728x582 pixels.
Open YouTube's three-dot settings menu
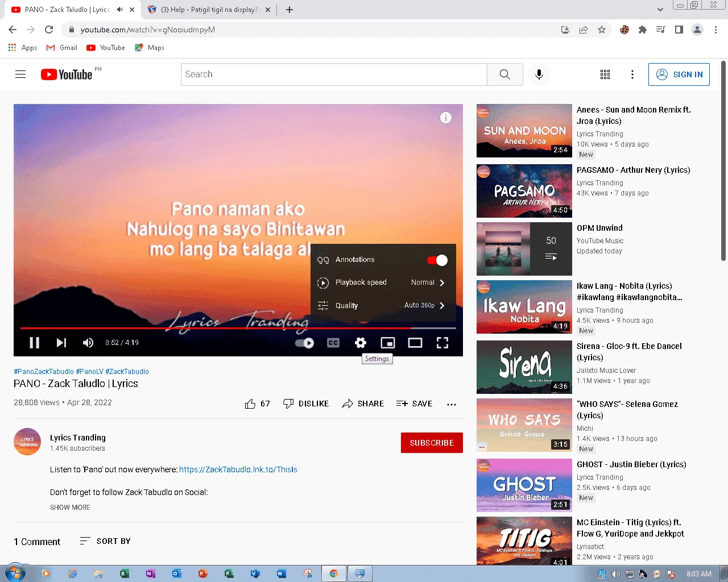coord(632,74)
